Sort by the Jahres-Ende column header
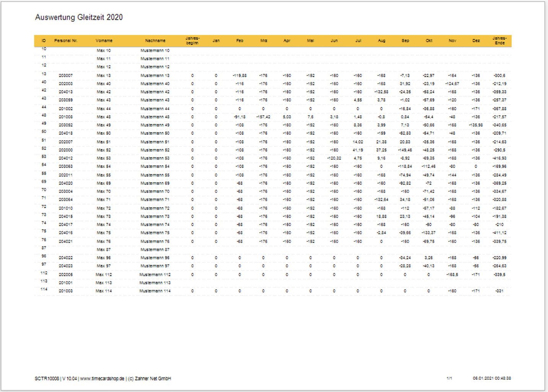Image resolution: width=548 pixels, height=392 pixels. coord(500,41)
